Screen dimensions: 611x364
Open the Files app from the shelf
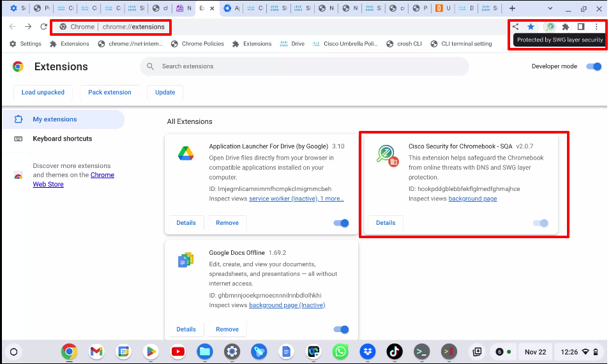pos(205,352)
